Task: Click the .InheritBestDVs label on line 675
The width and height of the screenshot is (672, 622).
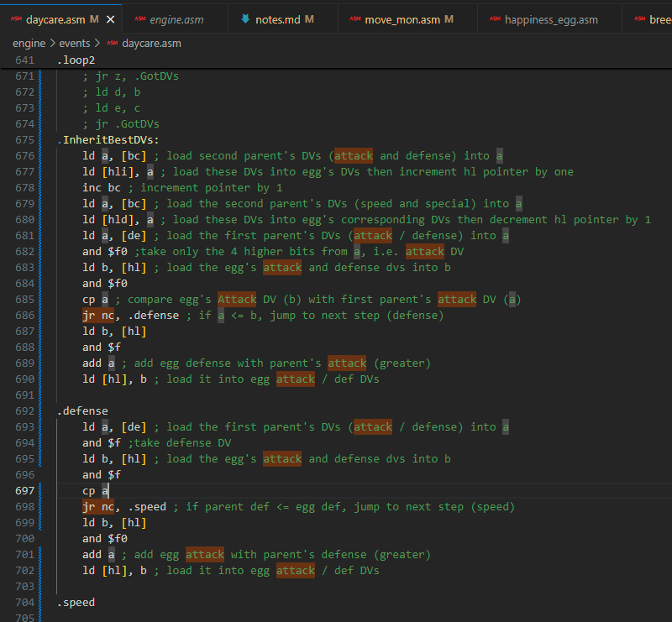Action: [108, 140]
